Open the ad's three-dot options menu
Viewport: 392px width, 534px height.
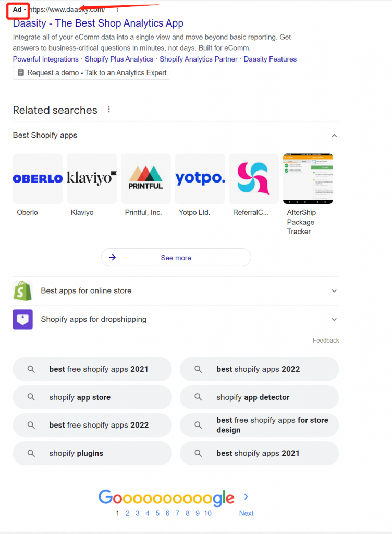117,10
